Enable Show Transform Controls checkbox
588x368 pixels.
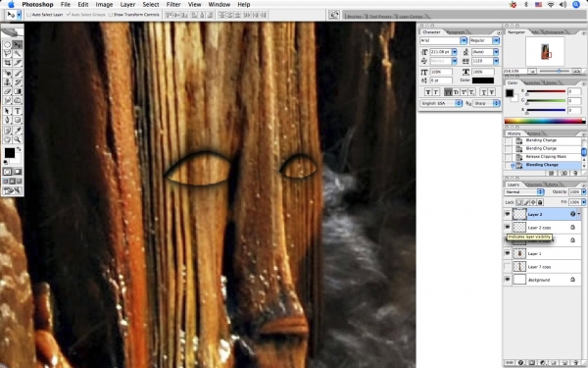point(110,15)
